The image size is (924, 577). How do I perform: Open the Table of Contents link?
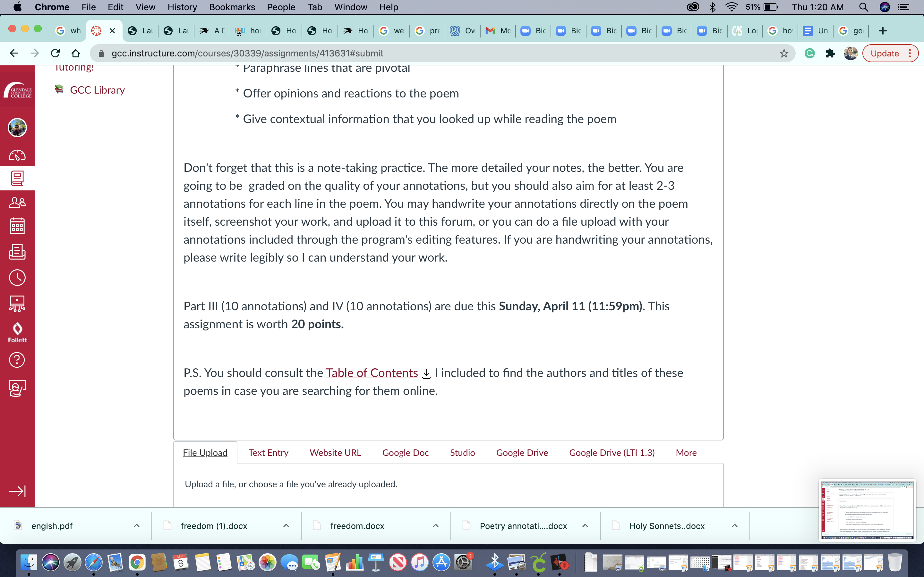coord(372,373)
